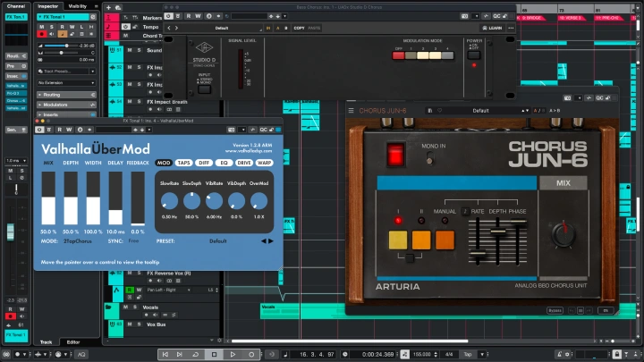Expand the Routing section in the Inspector

tap(66, 95)
